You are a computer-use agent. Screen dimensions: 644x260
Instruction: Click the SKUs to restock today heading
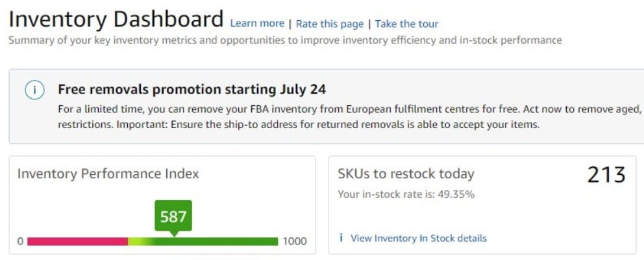pyautogui.click(x=406, y=174)
